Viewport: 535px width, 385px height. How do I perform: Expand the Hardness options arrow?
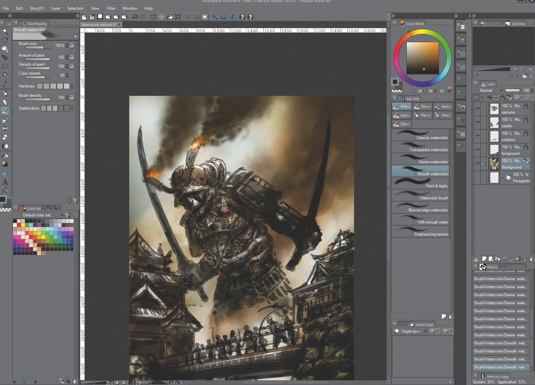tap(72, 86)
